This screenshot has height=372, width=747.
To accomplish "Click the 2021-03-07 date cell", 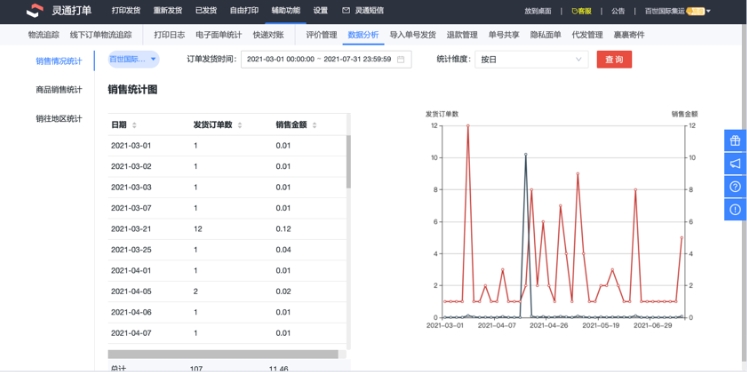I will (131, 208).
